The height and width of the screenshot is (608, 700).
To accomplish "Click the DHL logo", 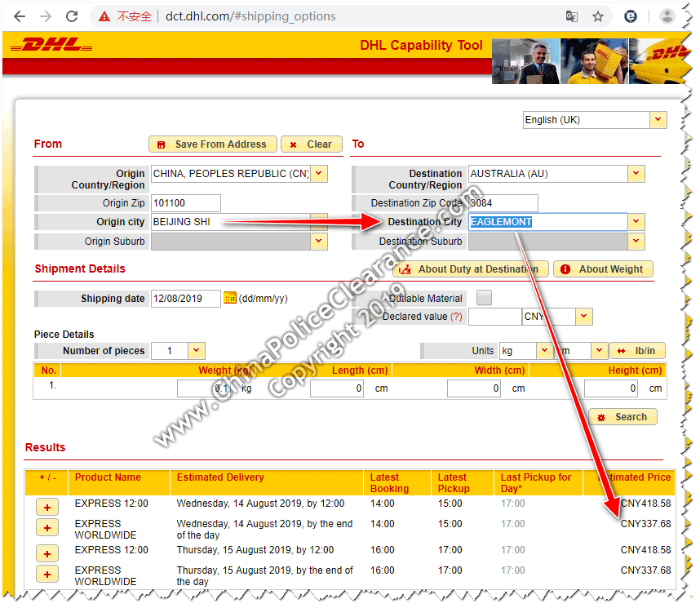I will coord(51,45).
